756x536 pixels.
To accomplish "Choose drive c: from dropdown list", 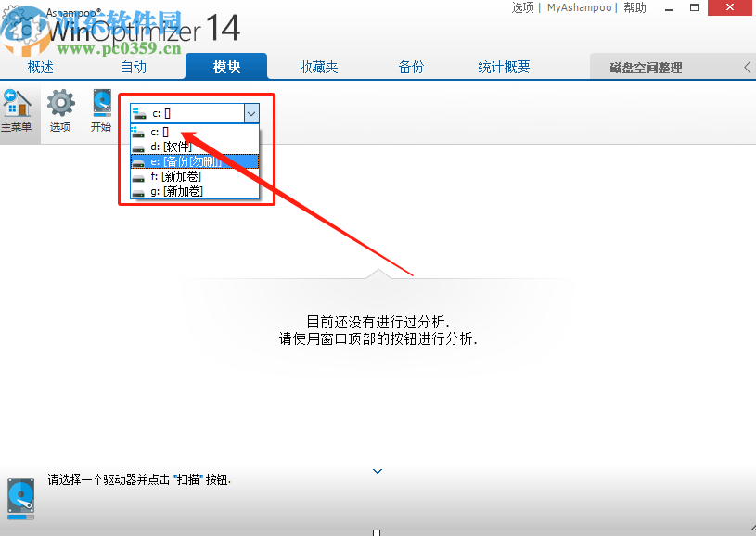I will pyautogui.click(x=195, y=132).
